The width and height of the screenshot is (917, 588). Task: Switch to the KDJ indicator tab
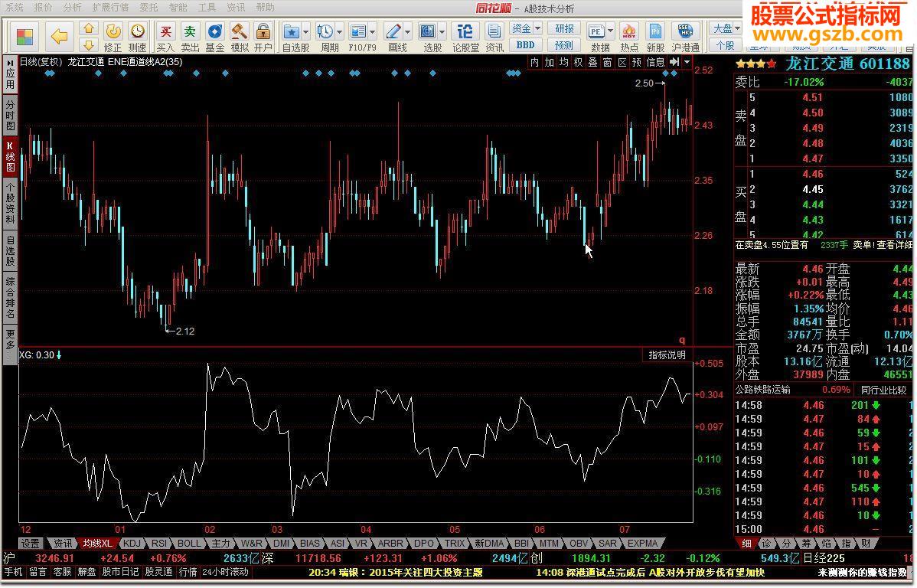click(132, 544)
